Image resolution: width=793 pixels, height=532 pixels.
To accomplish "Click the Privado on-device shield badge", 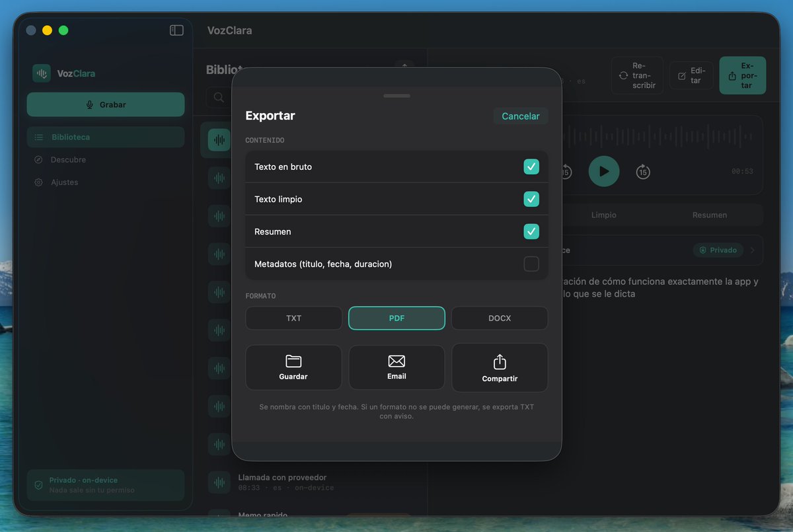I will pyautogui.click(x=106, y=485).
